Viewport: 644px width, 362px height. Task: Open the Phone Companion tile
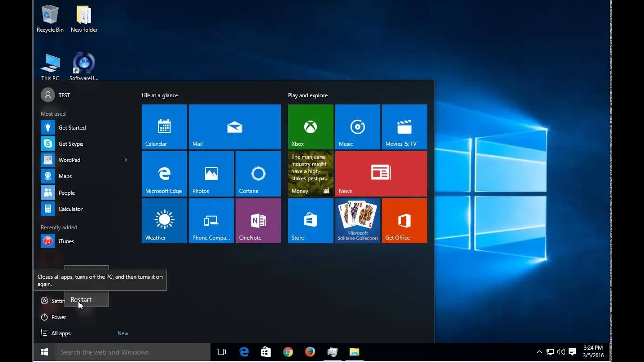point(211,221)
